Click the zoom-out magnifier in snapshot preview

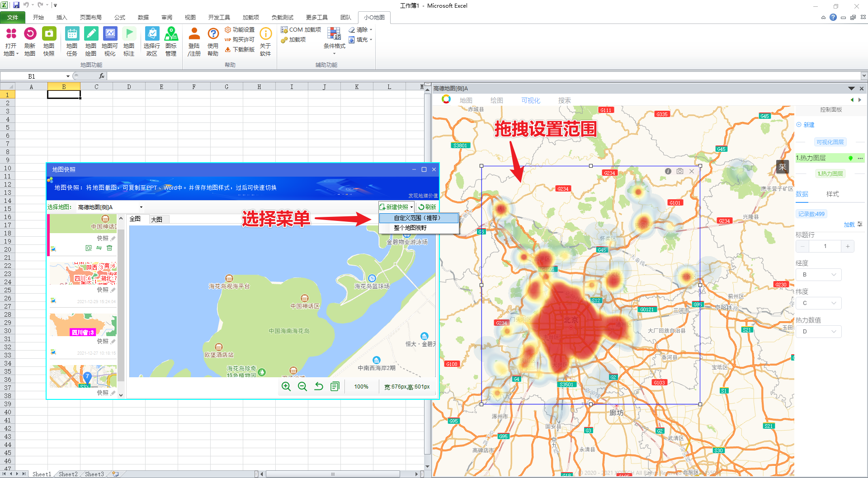302,386
